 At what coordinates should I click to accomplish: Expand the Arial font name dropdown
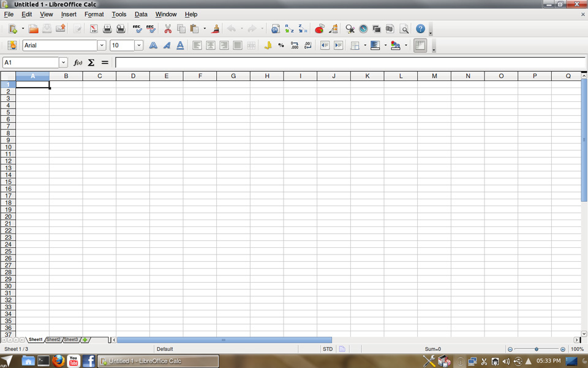click(102, 45)
